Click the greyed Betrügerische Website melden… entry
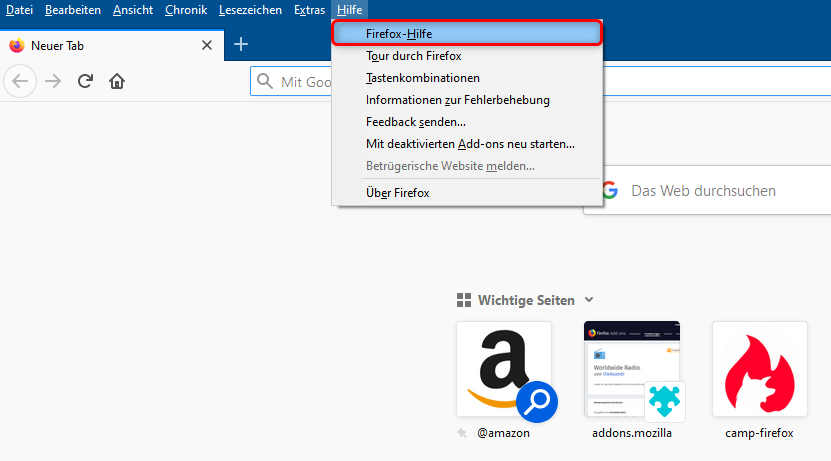 point(467,166)
